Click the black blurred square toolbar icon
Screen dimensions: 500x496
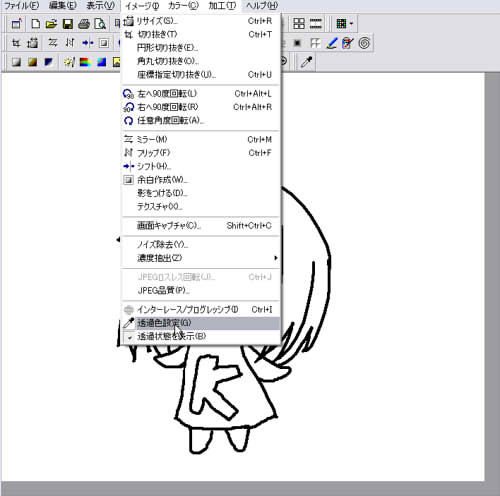297,43
